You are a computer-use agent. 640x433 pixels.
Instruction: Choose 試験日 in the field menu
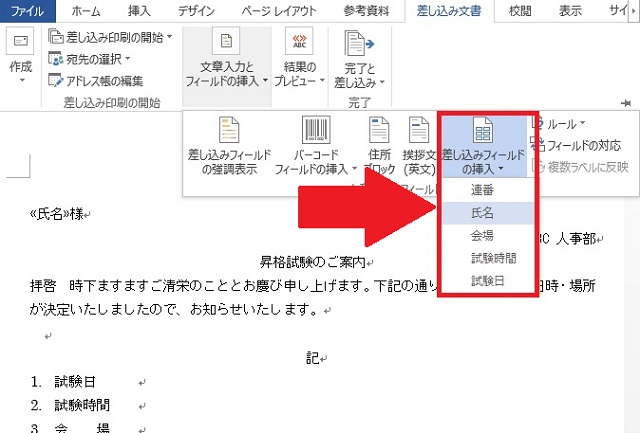click(488, 281)
